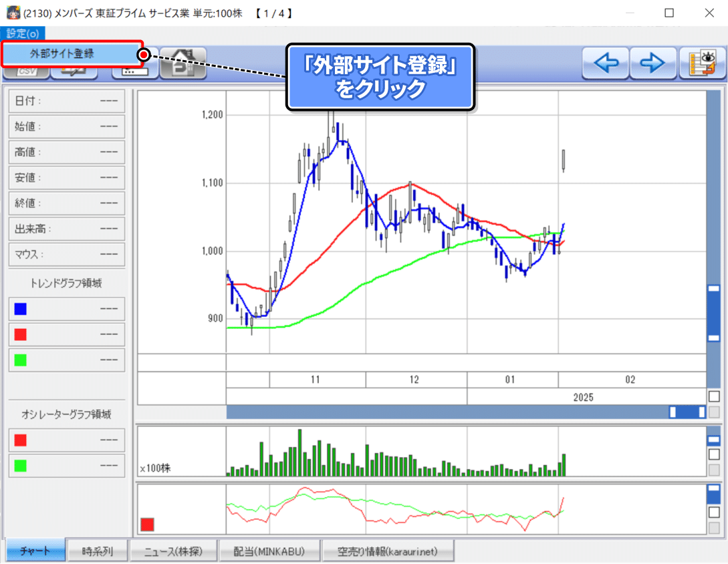The image size is (728, 564).
Task: Toggle the checkbox beside the oscillator chart
Action: (714, 513)
